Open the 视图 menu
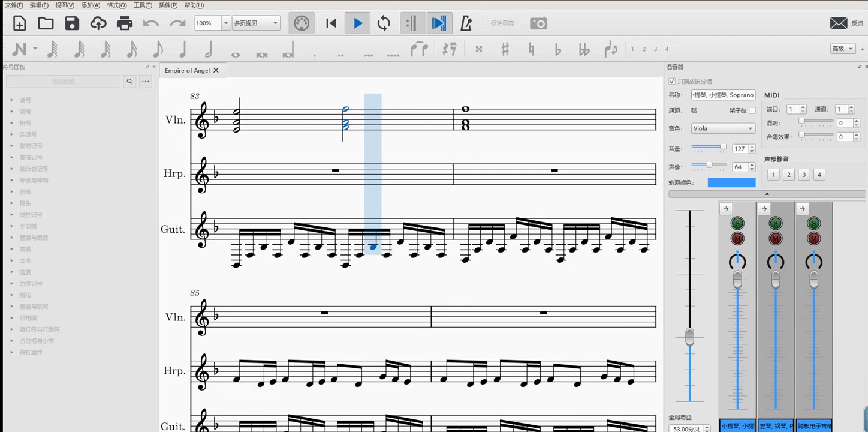This screenshot has height=432, width=868. tap(65, 5)
